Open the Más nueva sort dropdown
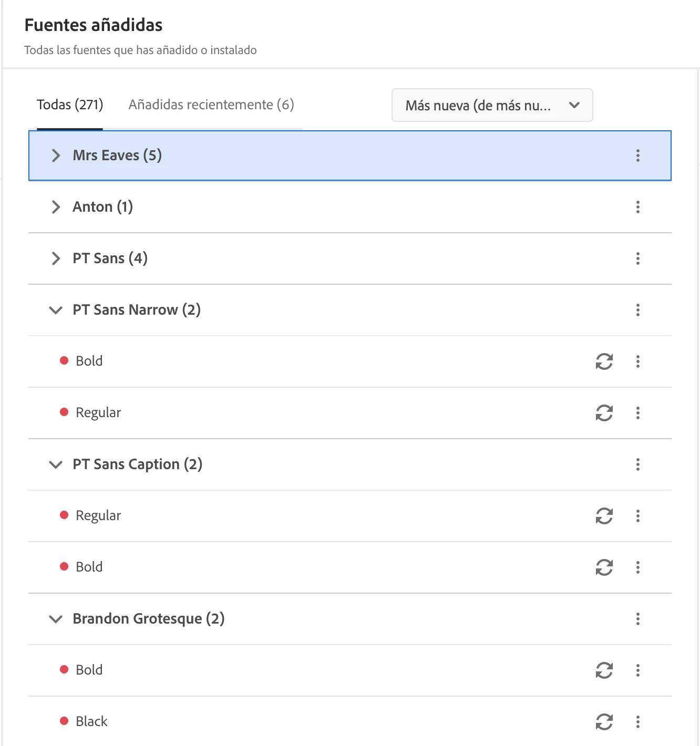The height and width of the screenshot is (746, 700). 492,105
